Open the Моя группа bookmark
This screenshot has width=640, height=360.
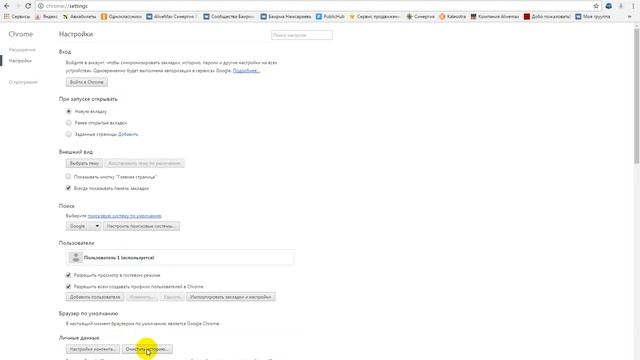click(x=593, y=17)
